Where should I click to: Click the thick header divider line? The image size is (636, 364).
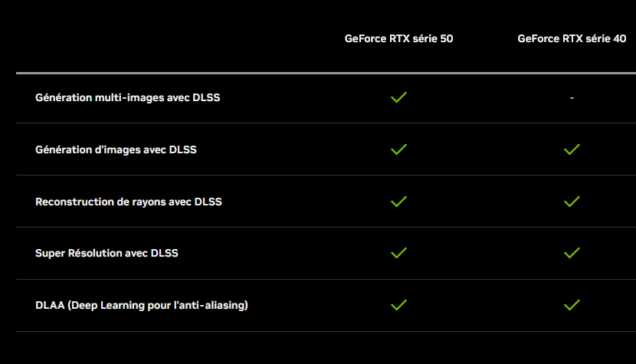pos(326,73)
